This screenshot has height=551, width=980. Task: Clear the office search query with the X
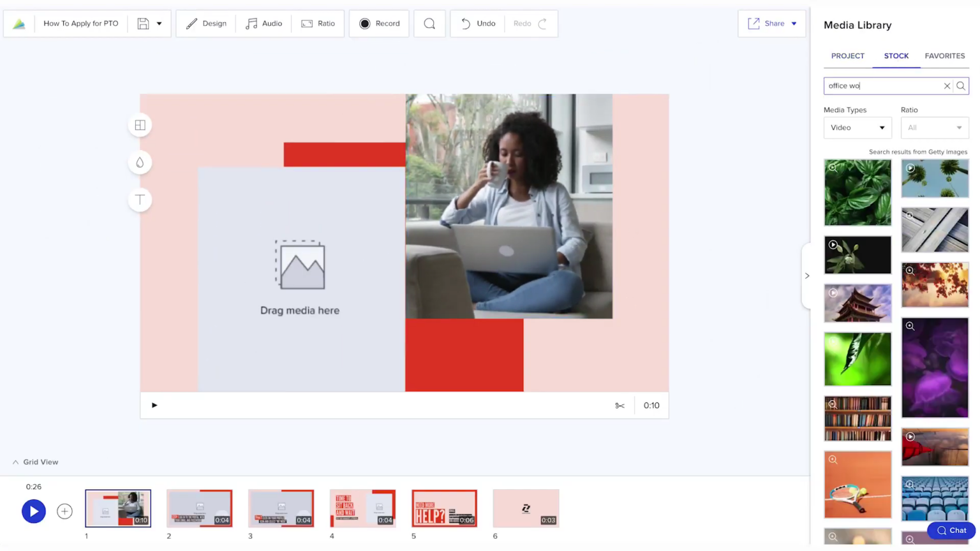click(947, 85)
